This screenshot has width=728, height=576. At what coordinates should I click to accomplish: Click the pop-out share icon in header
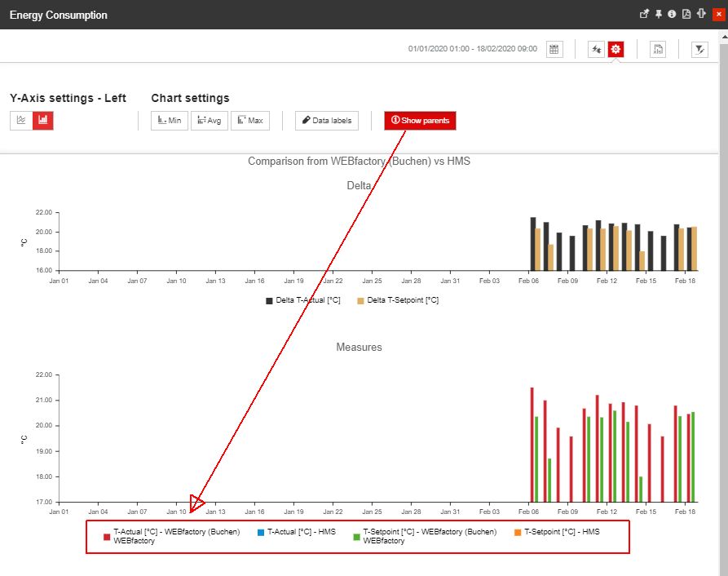click(644, 14)
